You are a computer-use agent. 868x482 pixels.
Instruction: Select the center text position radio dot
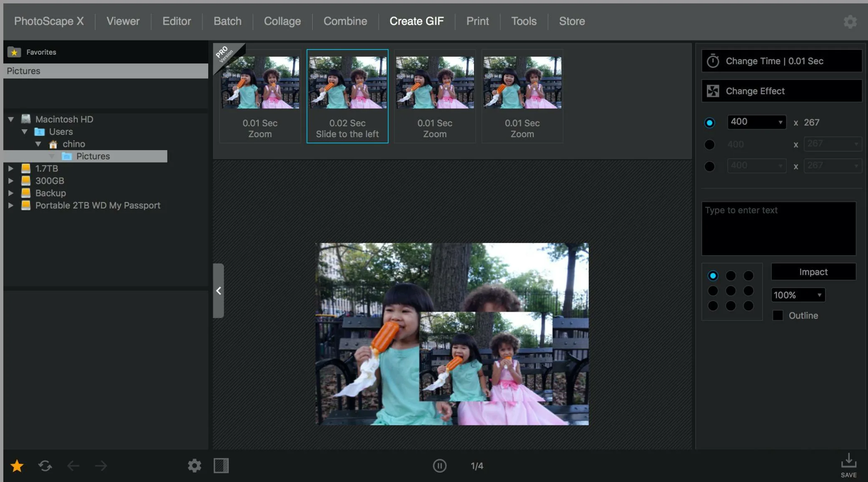(x=731, y=291)
